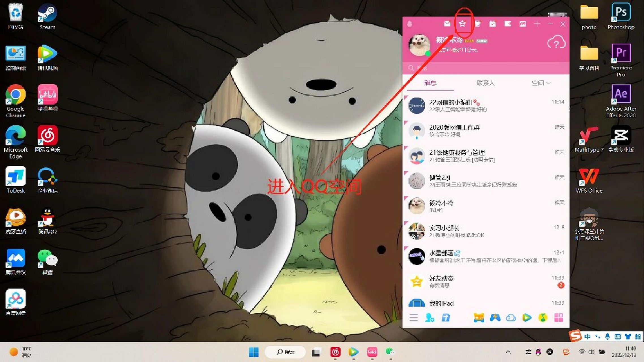
Task: Open the QQ game controller icon
Action: 495,318
